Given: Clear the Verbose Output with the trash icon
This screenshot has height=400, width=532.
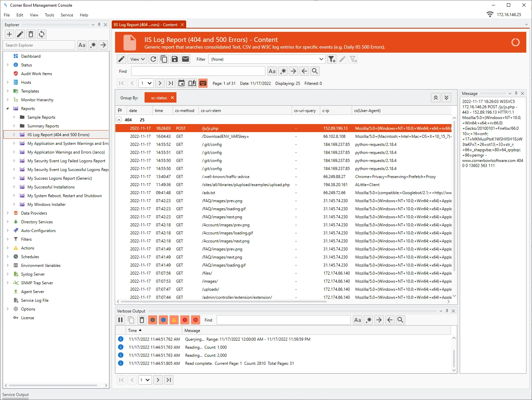Looking at the screenshot, I should click(142, 320).
